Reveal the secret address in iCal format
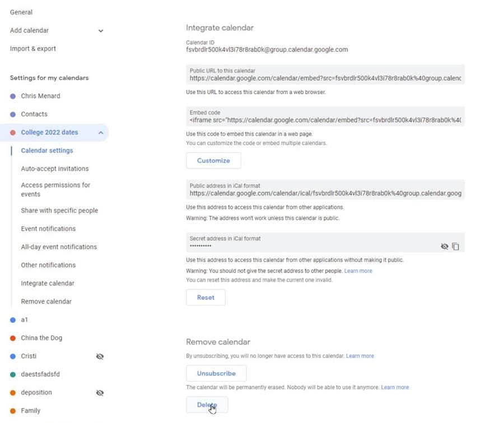 click(444, 246)
